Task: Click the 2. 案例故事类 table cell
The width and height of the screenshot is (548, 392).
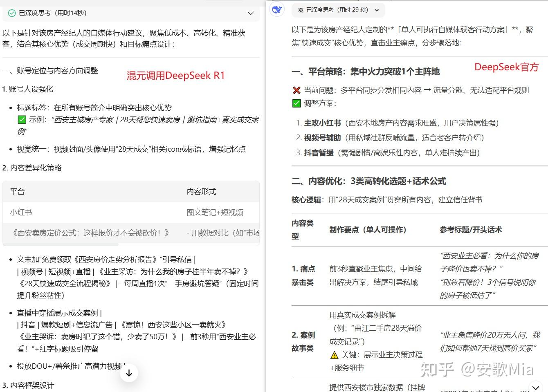Action: 303,342
